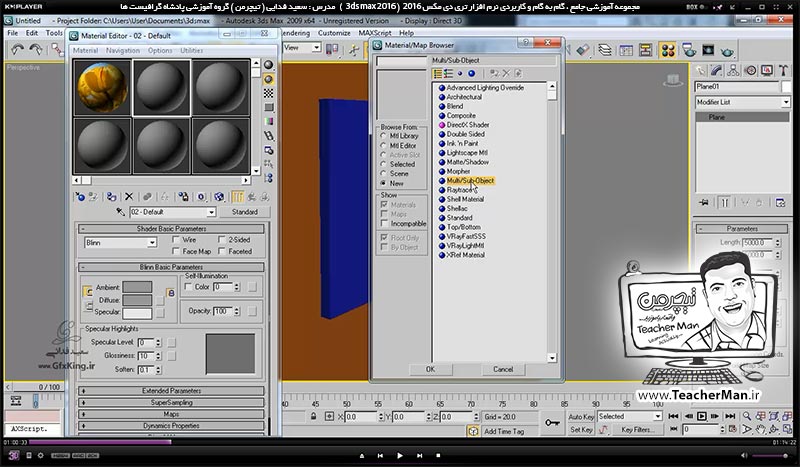Open the Material menu in Material Editor

pos(85,51)
